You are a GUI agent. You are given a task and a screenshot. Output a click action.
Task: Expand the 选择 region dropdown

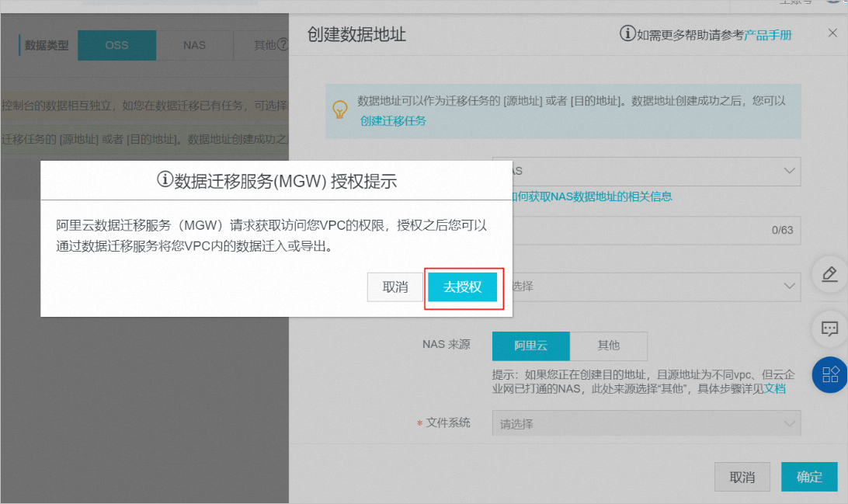pyautogui.click(x=656, y=287)
